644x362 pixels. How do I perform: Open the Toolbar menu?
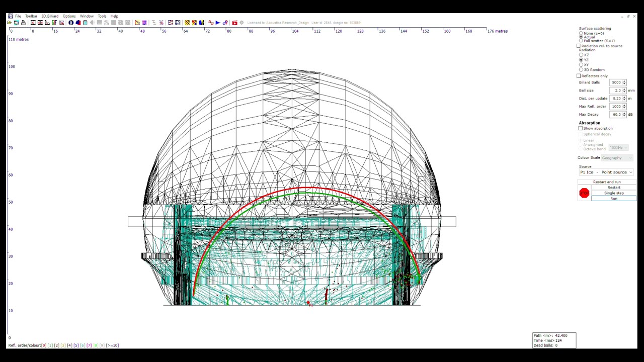coord(31,16)
